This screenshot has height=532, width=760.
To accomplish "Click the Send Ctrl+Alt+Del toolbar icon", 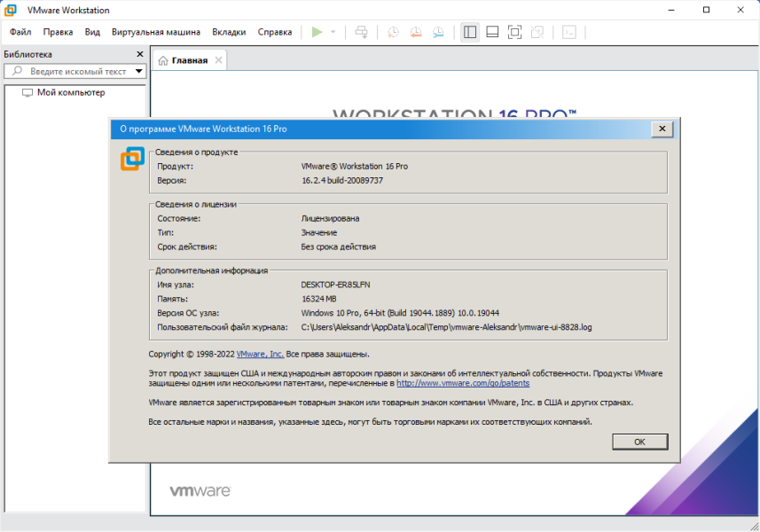I will (361, 32).
